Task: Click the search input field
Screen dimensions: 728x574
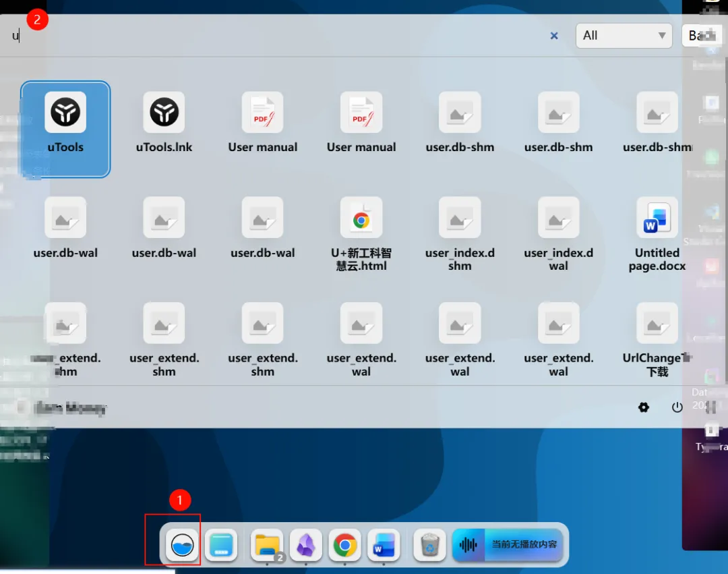Action: click(x=274, y=36)
